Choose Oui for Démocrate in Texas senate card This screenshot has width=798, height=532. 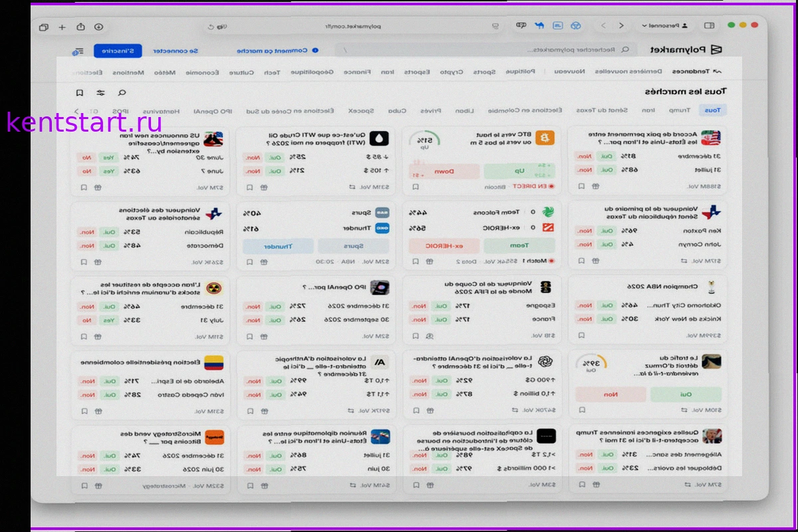click(108, 245)
